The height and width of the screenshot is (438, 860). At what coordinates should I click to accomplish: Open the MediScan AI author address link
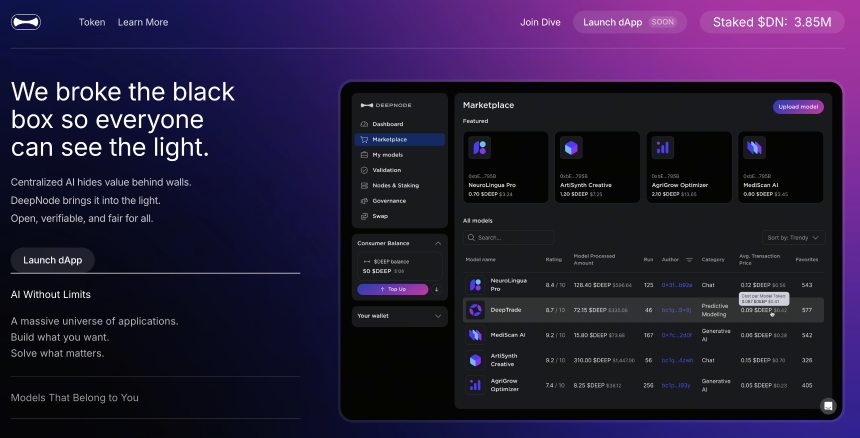677,335
